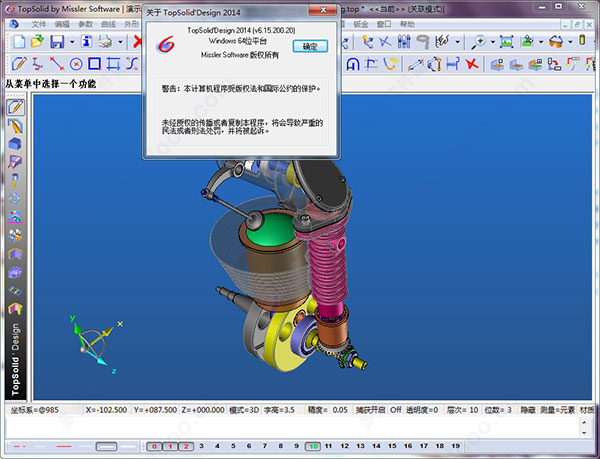This screenshot has width=600, height=459.
Task: Close the About TopSolid'Design 2014 dialog
Action: pyautogui.click(x=323, y=10)
